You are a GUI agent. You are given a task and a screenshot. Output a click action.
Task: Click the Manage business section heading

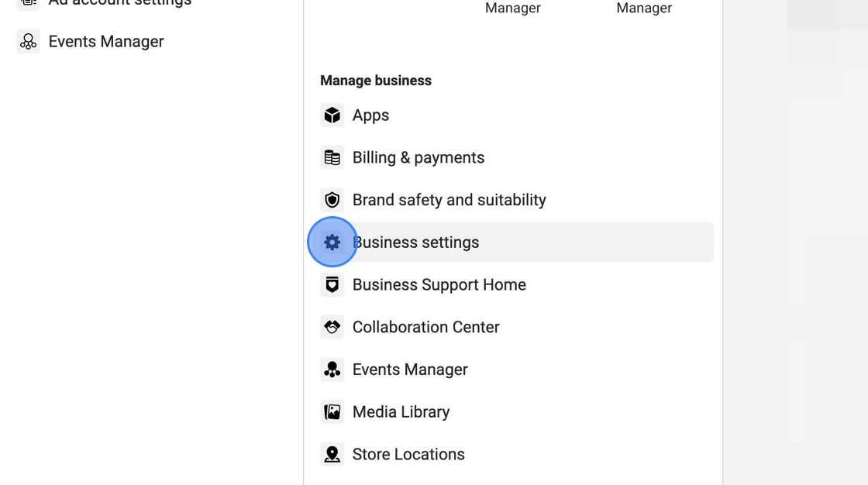click(x=375, y=80)
